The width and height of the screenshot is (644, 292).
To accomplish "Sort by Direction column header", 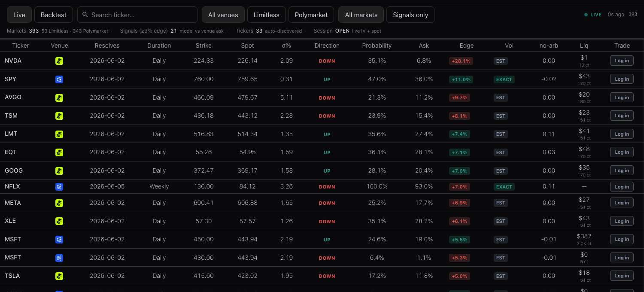I will [x=327, y=46].
